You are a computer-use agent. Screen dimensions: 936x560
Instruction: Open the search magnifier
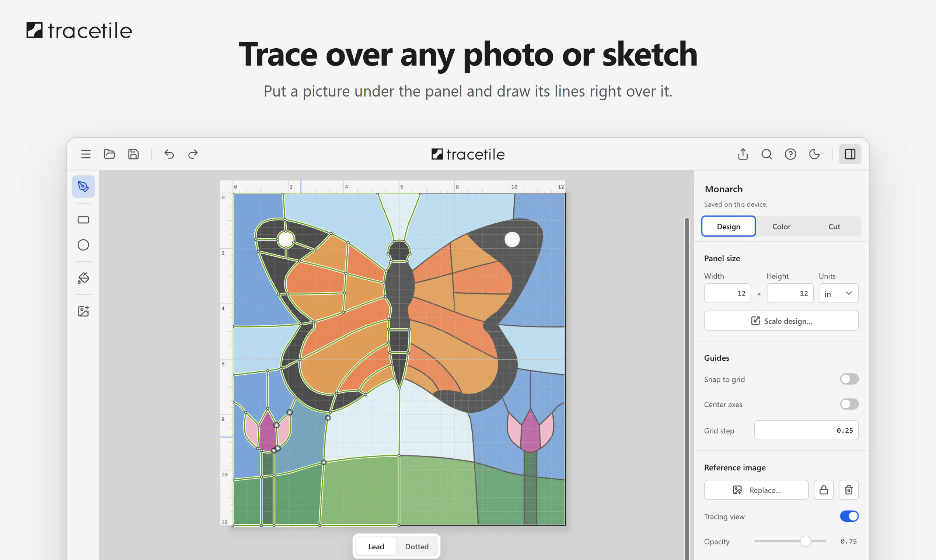(766, 154)
